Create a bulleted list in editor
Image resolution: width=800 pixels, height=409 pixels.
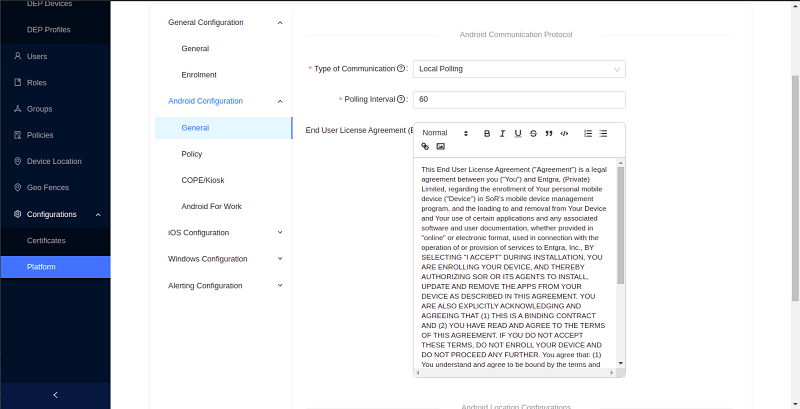[603, 133]
